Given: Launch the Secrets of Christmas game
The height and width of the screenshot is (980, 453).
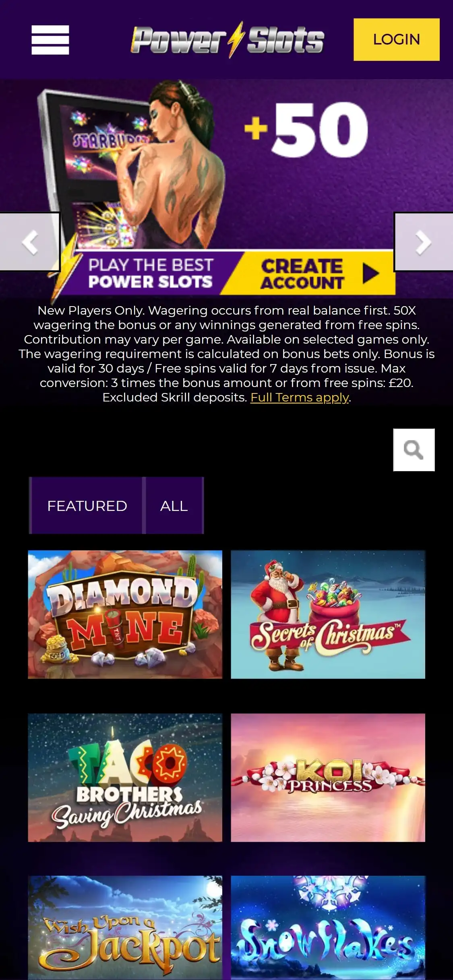Looking at the screenshot, I should tap(328, 614).
